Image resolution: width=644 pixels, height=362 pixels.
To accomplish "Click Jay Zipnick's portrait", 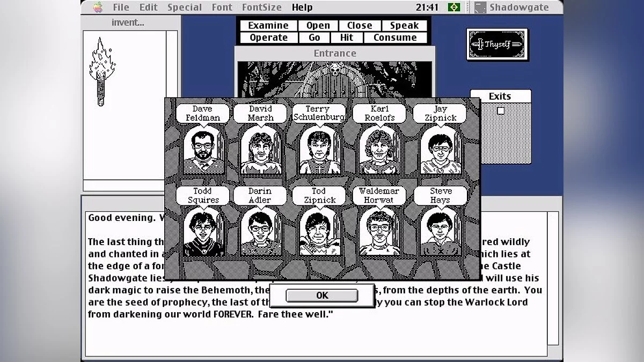I will (440, 150).
